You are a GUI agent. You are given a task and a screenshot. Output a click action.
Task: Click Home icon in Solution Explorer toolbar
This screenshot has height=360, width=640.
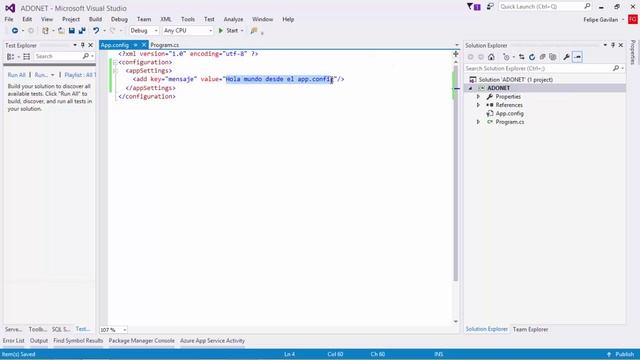[491, 57]
